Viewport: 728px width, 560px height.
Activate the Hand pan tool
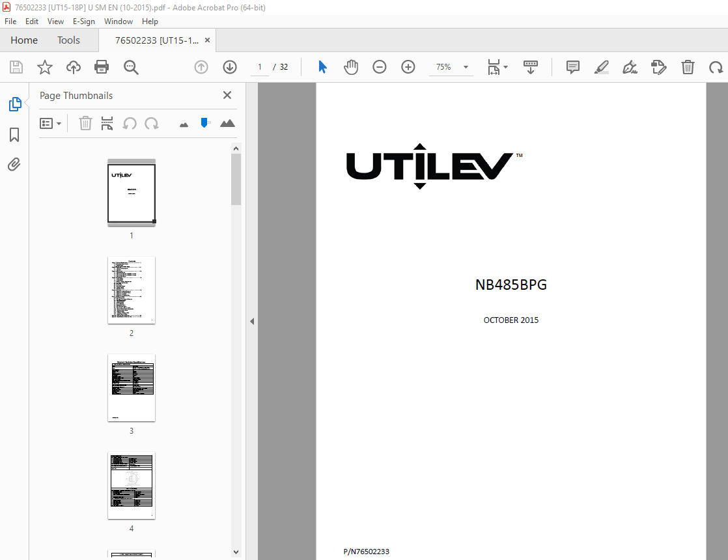click(351, 67)
